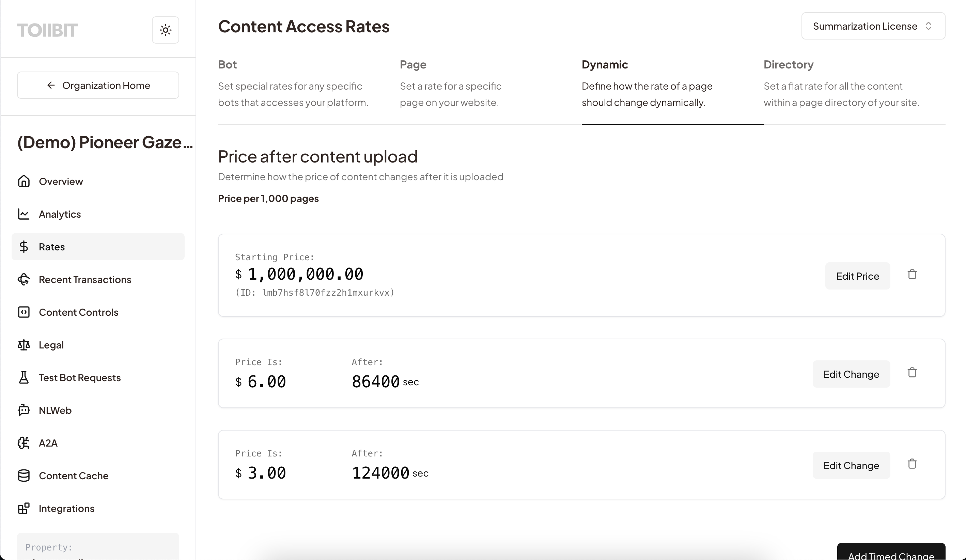
Task: Go back to Organization Home
Action: coord(98,85)
